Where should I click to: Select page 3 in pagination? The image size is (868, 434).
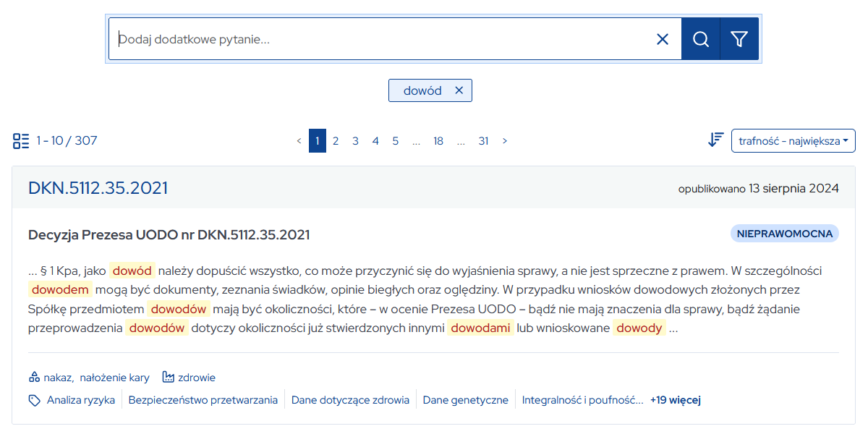pos(356,140)
